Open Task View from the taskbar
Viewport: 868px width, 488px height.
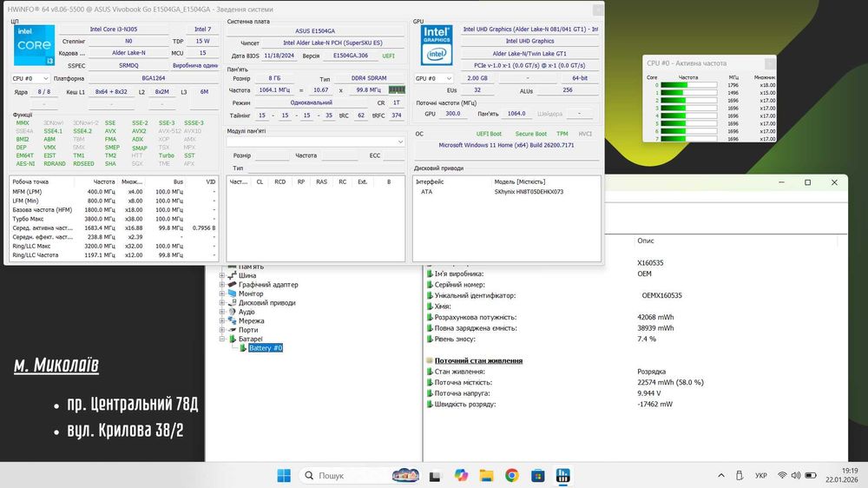point(435,476)
